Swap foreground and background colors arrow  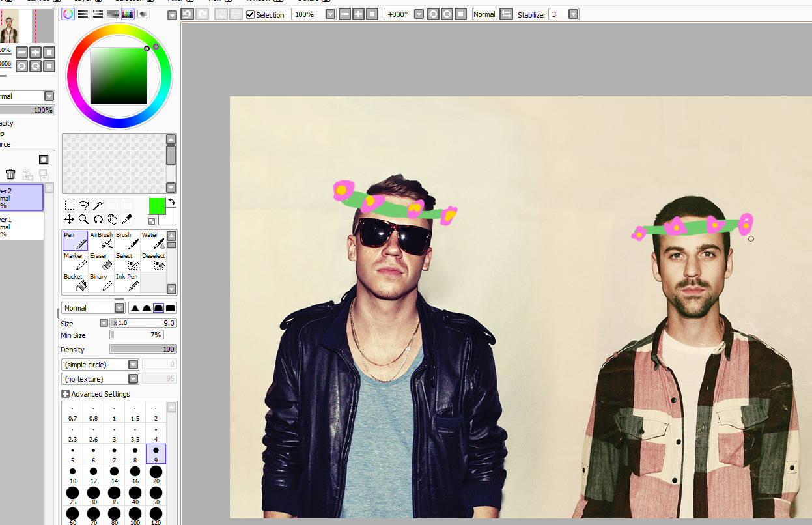pos(171,202)
